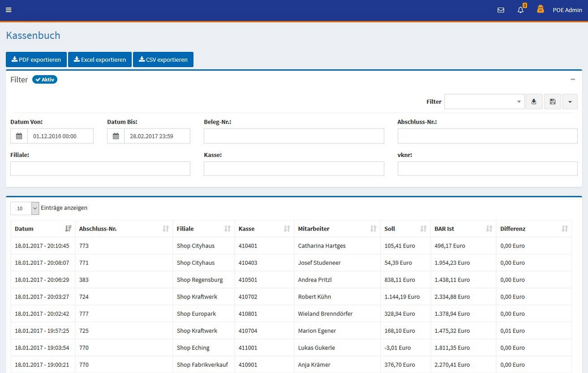Open the hamburger navigation menu
The height and width of the screenshot is (373, 588).
(x=9, y=10)
